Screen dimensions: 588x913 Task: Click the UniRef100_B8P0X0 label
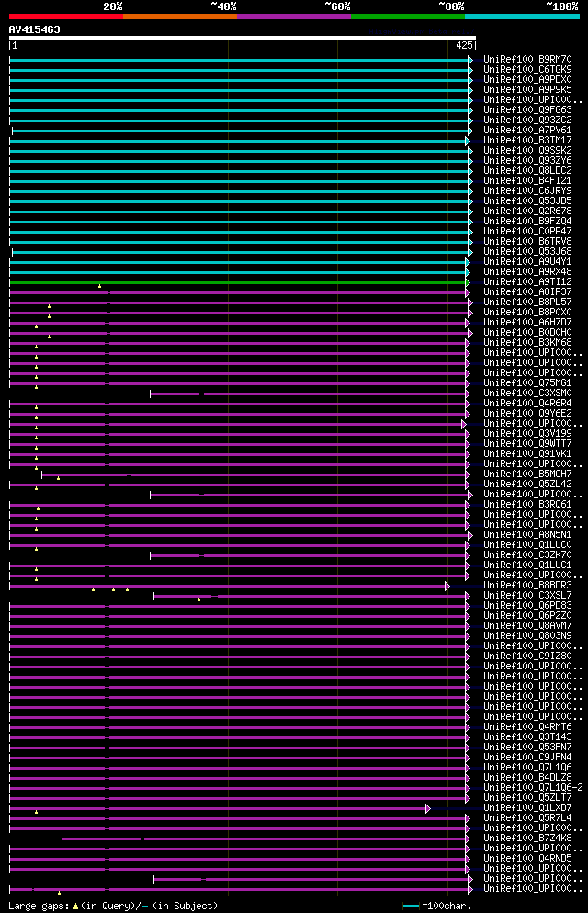(x=527, y=312)
